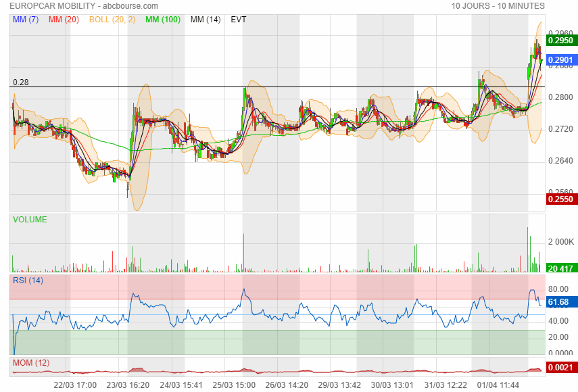The width and height of the screenshot is (578, 392).
Task: Click the VOLUME panel label
Action: pyautogui.click(x=30, y=220)
